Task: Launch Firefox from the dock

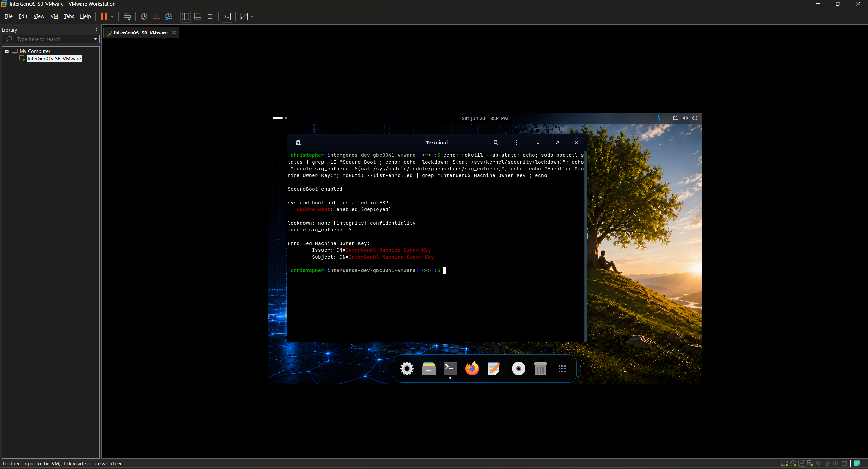Action: click(x=472, y=369)
